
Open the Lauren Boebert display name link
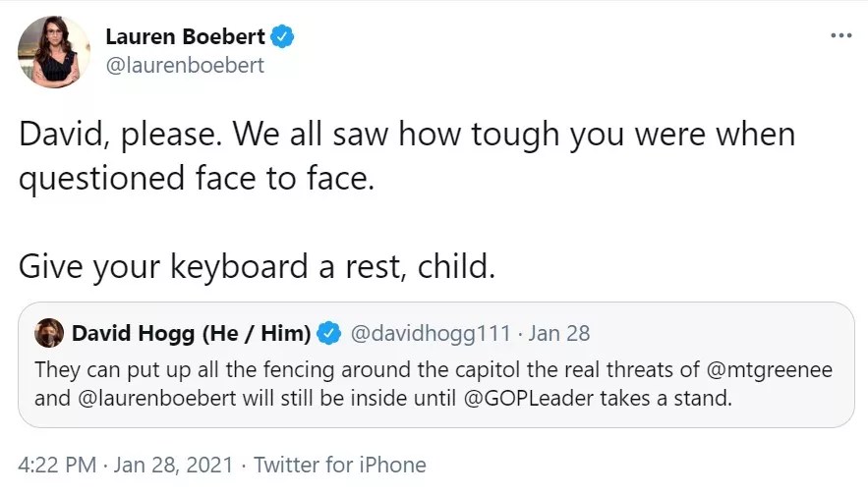186,37
